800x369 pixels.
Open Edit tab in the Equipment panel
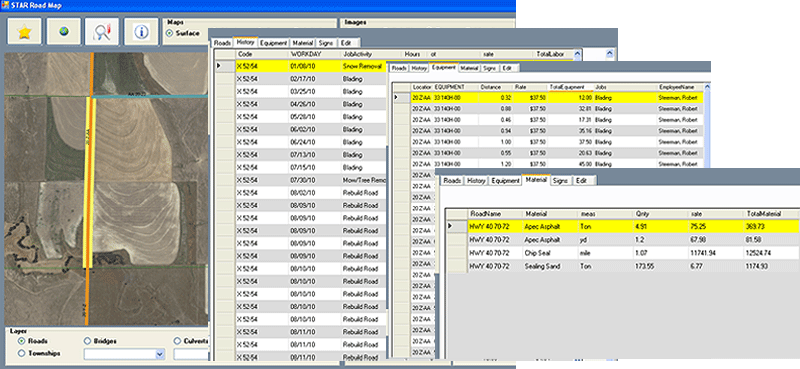coord(507,68)
